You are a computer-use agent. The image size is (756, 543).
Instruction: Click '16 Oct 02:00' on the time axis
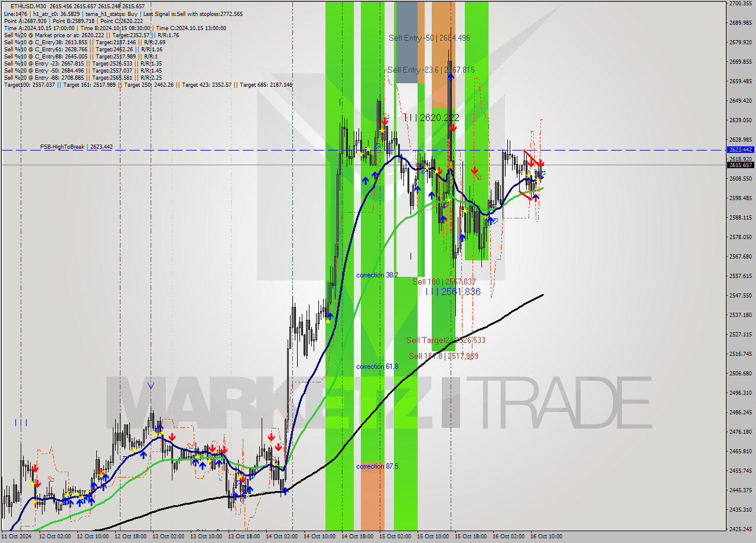509,537
